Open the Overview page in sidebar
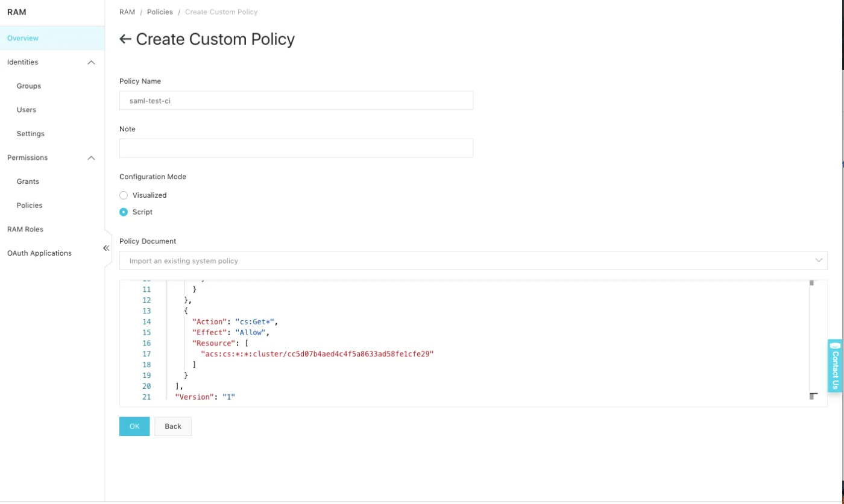Screen dimensions: 844x504 (x=52, y=38)
